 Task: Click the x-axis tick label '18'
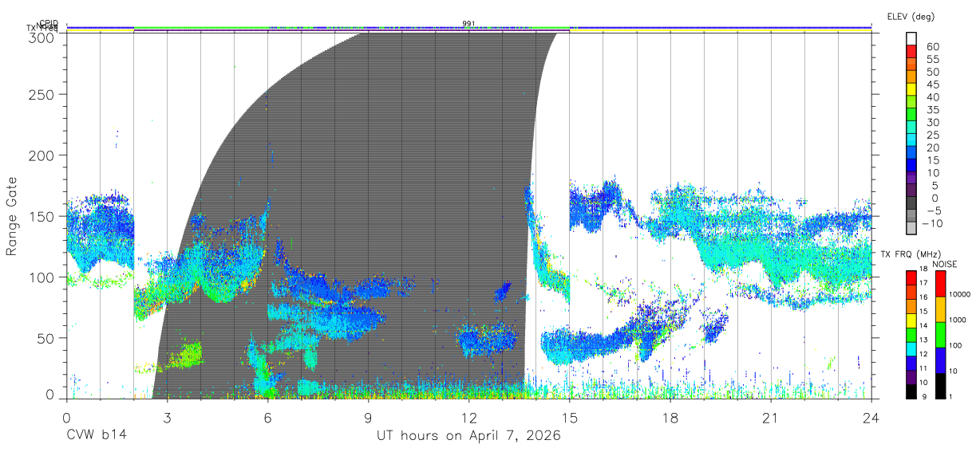[670, 419]
